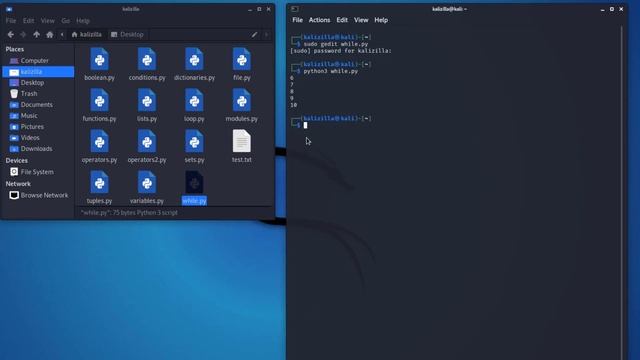Image resolution: width=640 pixels, height=360 pixels.
Task: Click the terminal cursor prompt line
Action: tap(305, 125)
